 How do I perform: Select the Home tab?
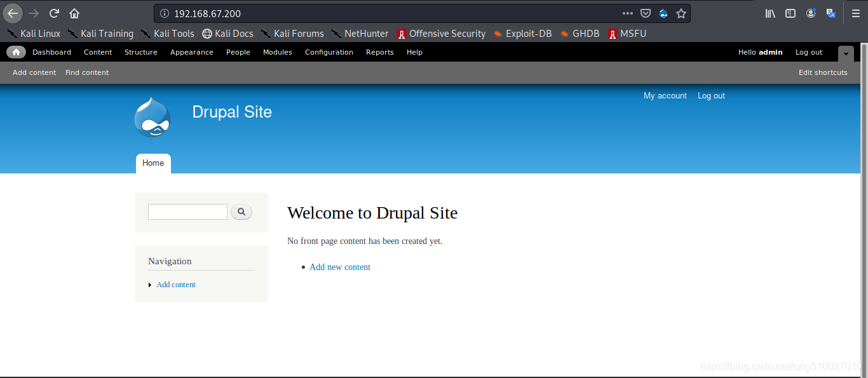click(153, 163)
